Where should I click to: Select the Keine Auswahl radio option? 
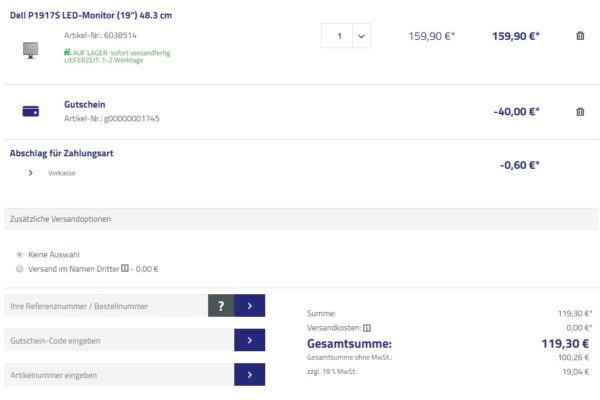20,254
